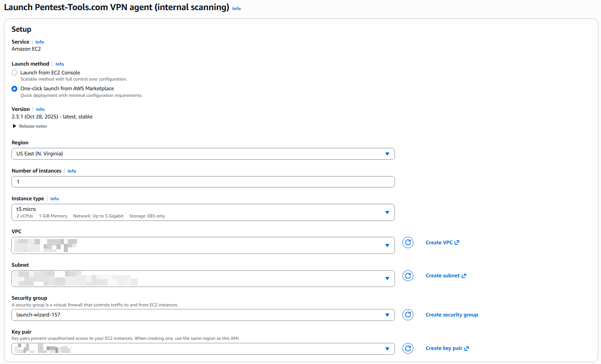Open the Subnet dropdown

pos(203,278)
